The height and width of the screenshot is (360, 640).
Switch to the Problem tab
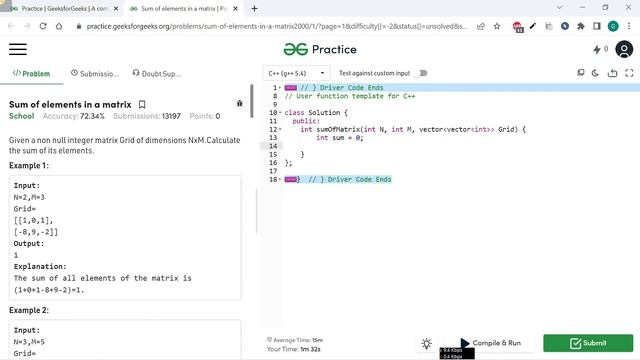31,73
